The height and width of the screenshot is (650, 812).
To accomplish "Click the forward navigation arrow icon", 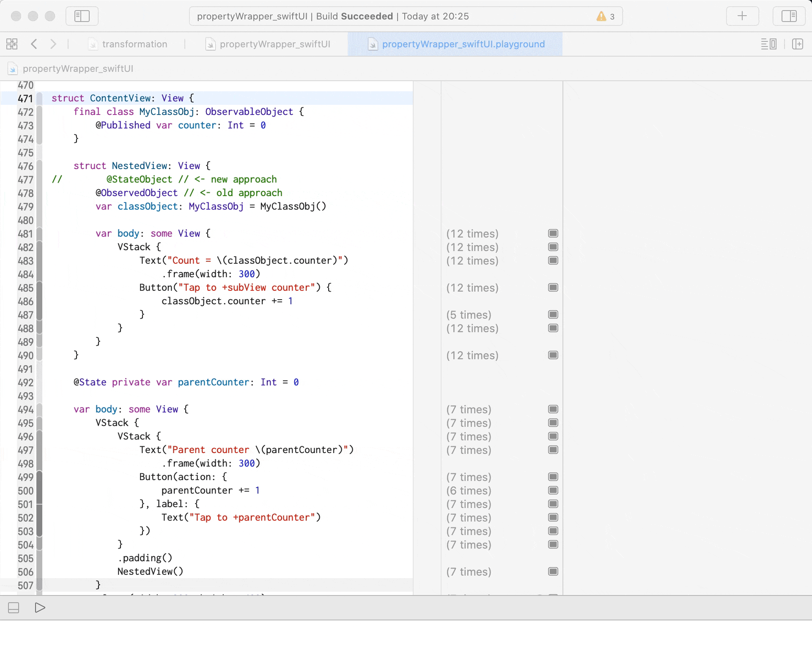I will (x=53, y=44).
